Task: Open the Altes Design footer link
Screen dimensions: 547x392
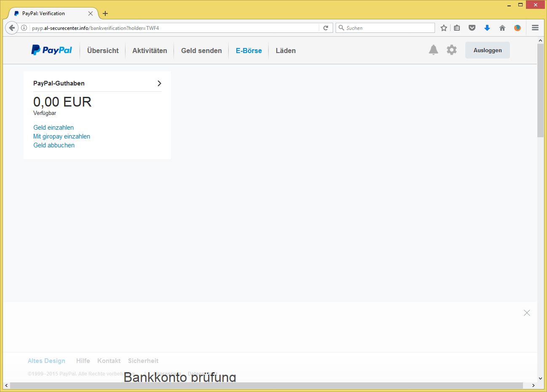Action: [x=46, y=361]
